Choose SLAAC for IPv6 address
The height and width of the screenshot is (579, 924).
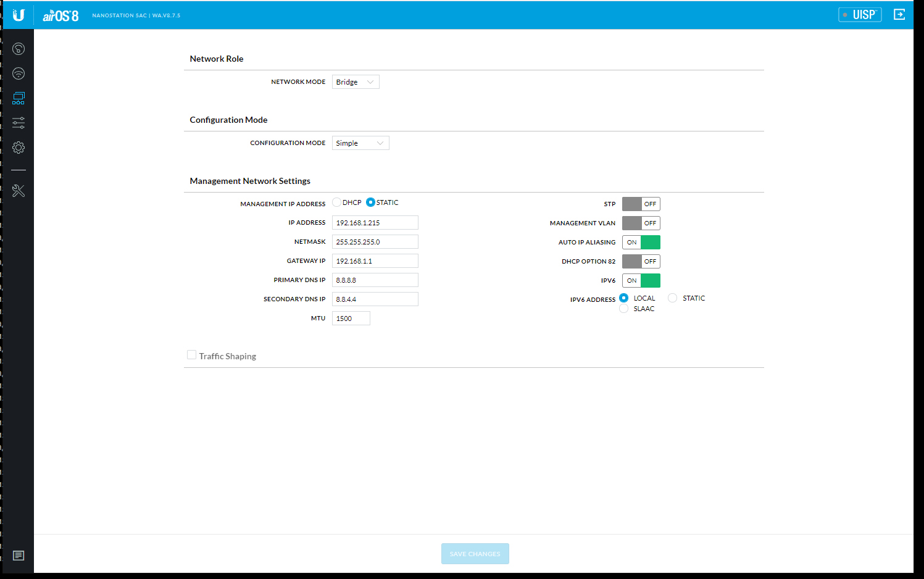coord(624,309)
